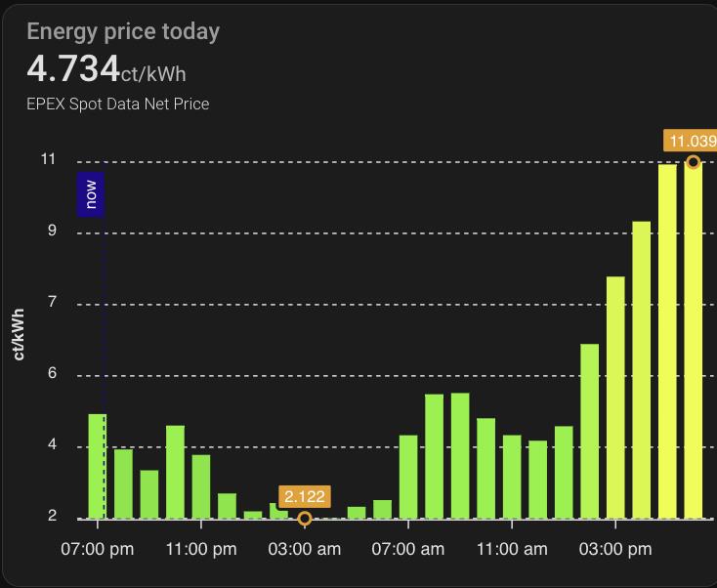Viewport: 717px width, 588px height.
Task: Select the circle marker at the peak price
Action: coord(693,162)
